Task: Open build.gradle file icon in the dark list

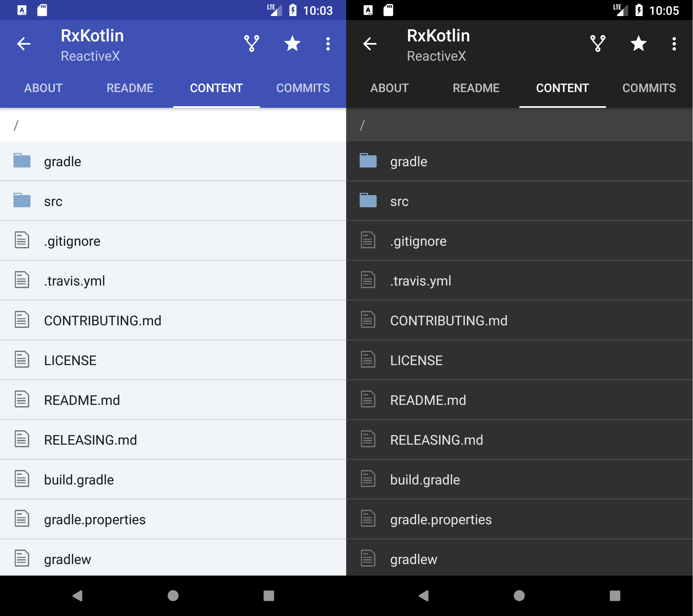Action: click(x=368, y=479)
